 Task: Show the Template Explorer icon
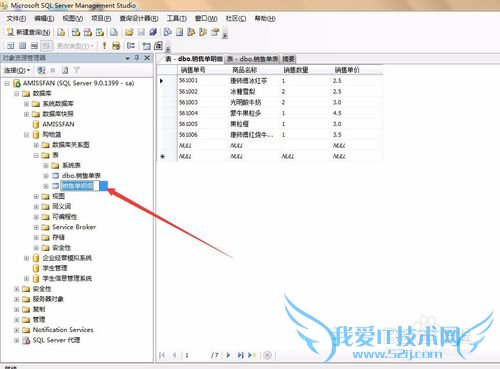[203, 32]
